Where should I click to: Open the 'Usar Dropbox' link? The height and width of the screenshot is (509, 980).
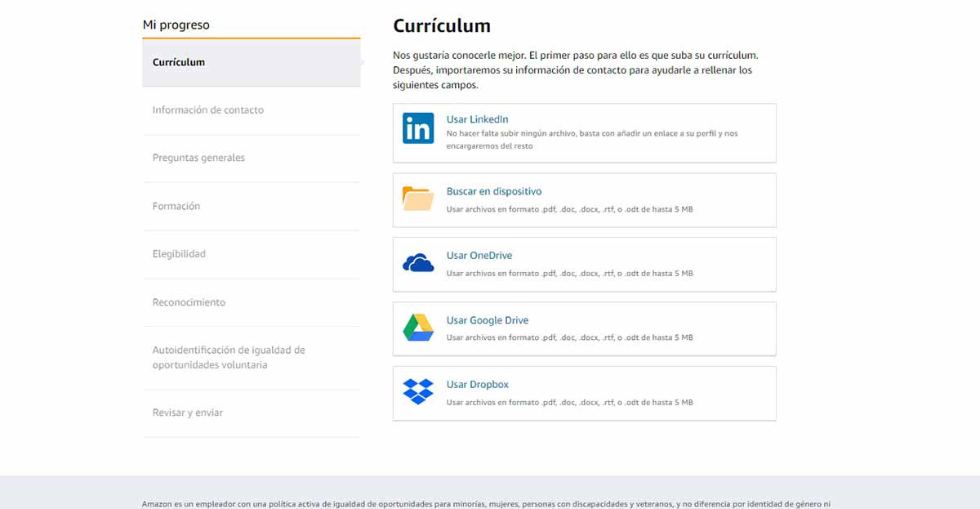click(x=477, y=384)
